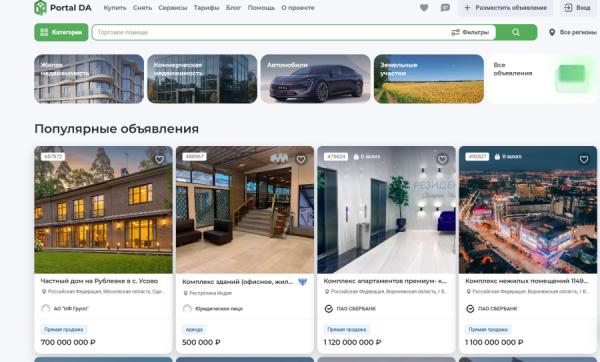
Task: Open photo of Комплекс апартаментов listing
Action: tap(386, 210)
